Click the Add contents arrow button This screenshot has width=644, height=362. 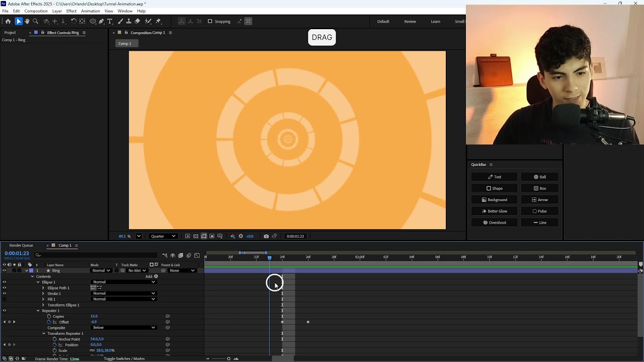156,277
